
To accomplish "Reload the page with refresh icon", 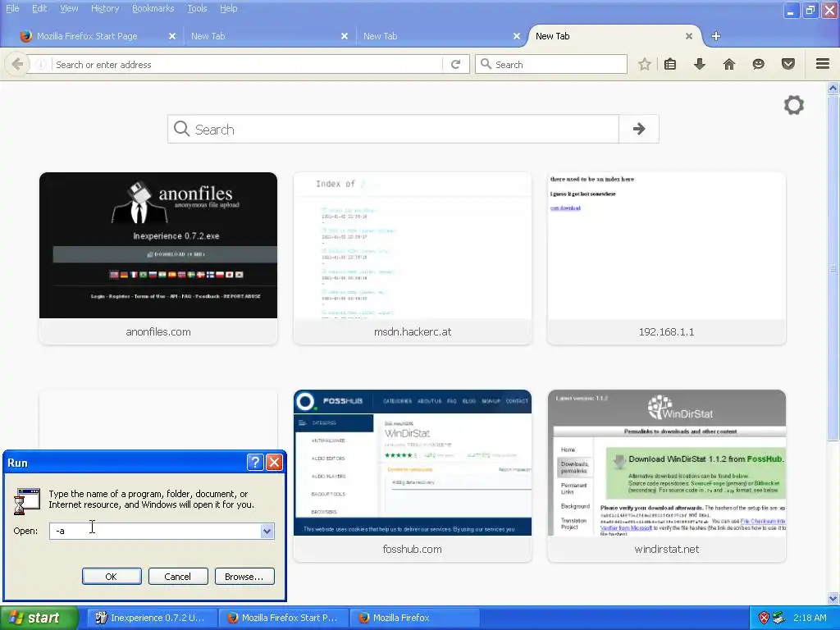I will [x=456, y=64].
